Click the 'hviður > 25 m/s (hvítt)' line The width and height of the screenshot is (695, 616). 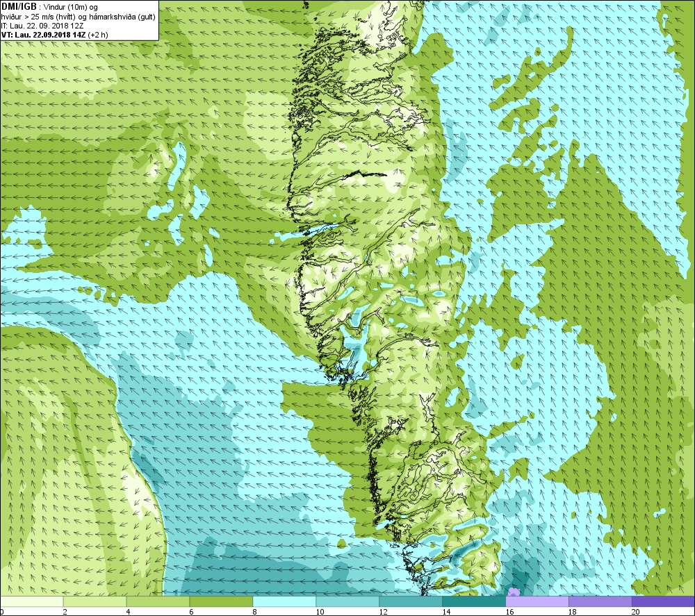click(39, 17)
